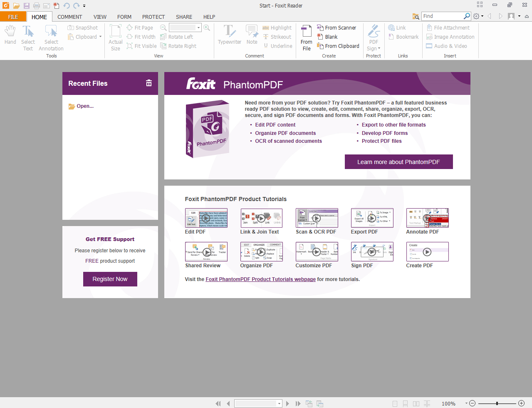Click Open... in Recent Files

[81, 106]
